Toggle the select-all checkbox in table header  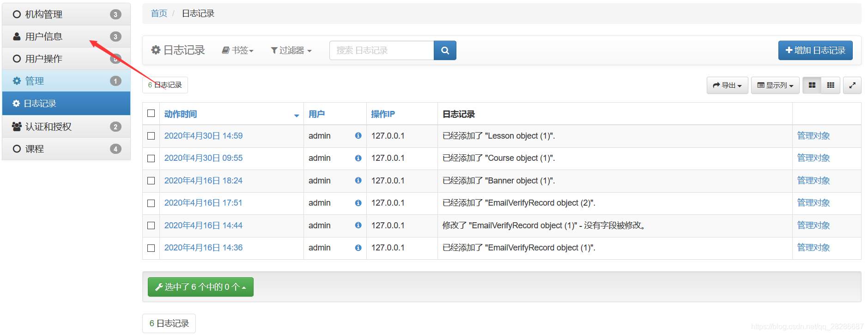(x=151, y=114)
